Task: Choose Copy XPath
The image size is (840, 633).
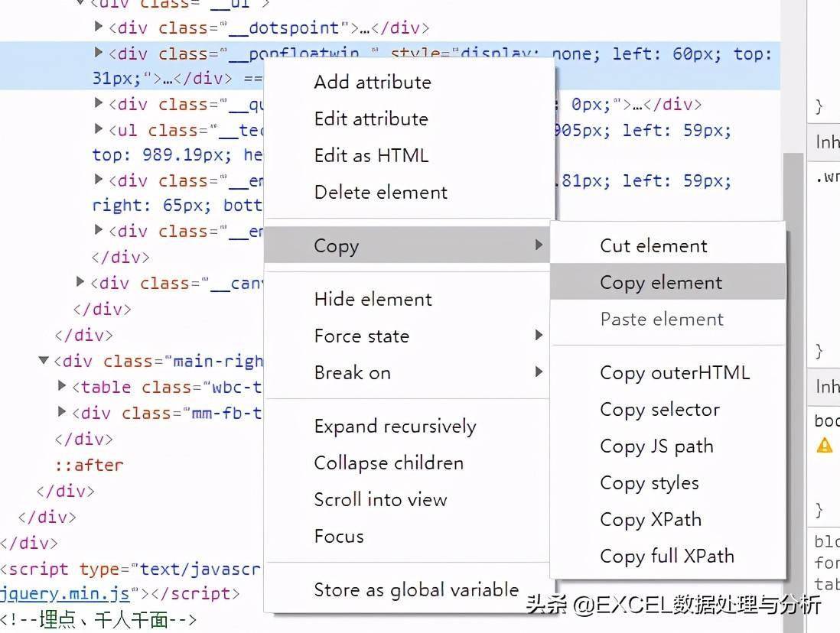Action: [x=668, y=519]
